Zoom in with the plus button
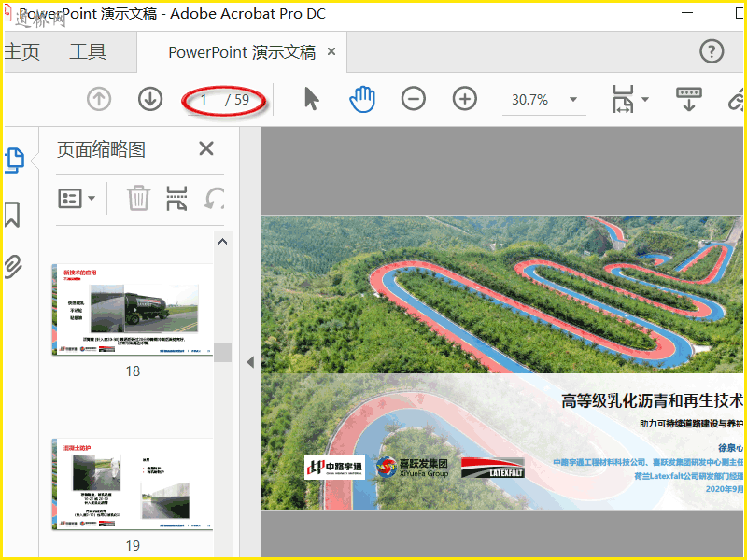 click(x=464, y=99)
